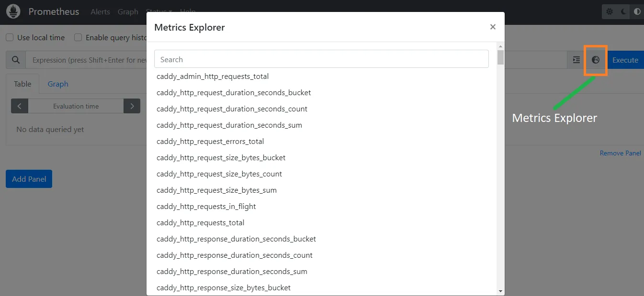Select caddy_http_response_size_bytes_bucket
This screenshot has height=296, width=644.
224,288
